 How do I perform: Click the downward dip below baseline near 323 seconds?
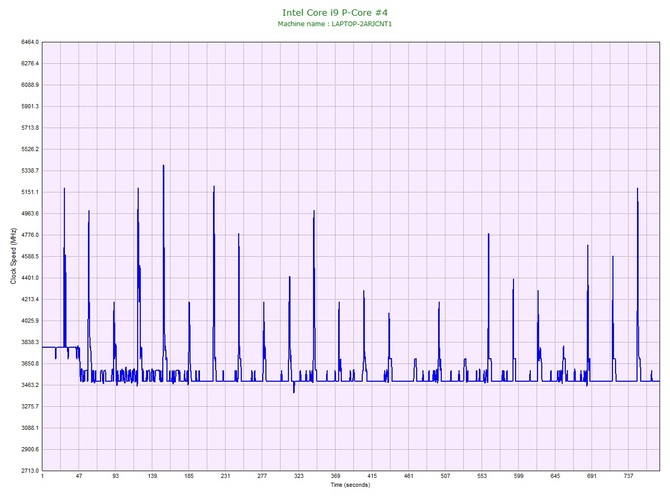294,388
